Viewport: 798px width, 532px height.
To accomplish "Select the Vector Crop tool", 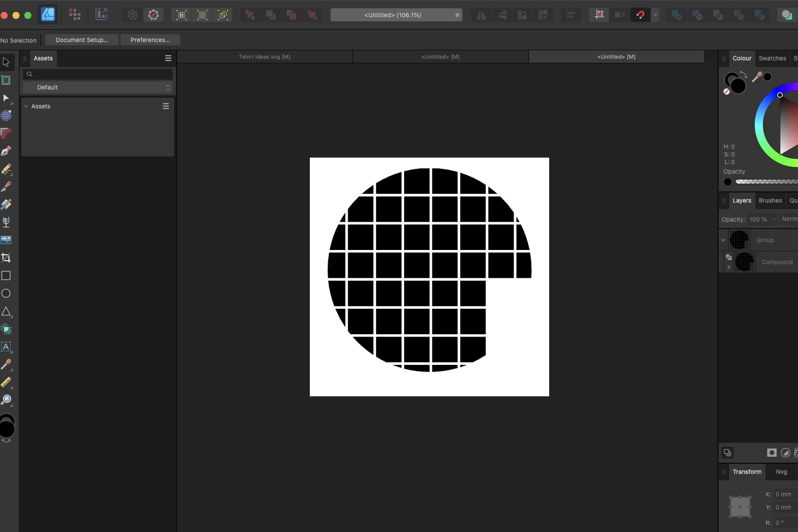I will (7, 258).
